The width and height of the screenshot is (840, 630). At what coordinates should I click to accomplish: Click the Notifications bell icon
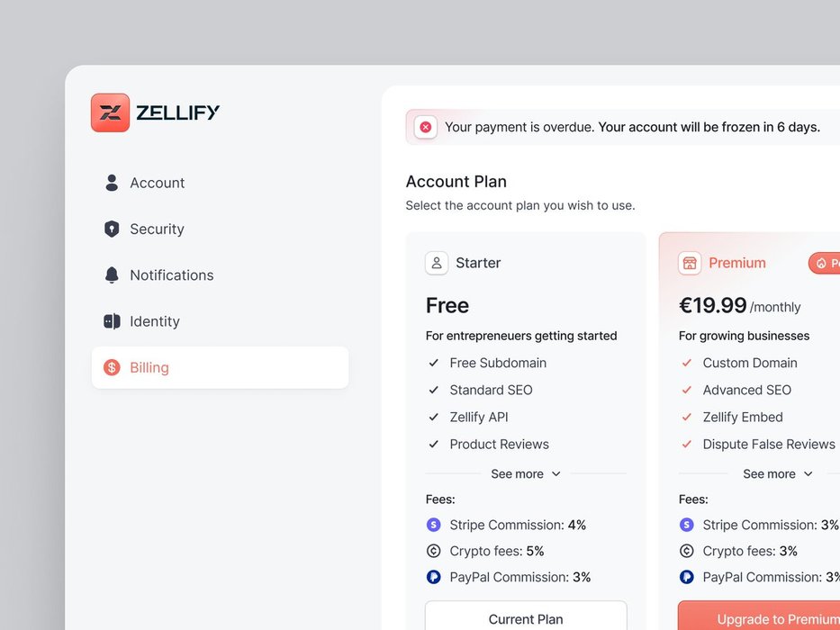[112, 274]
